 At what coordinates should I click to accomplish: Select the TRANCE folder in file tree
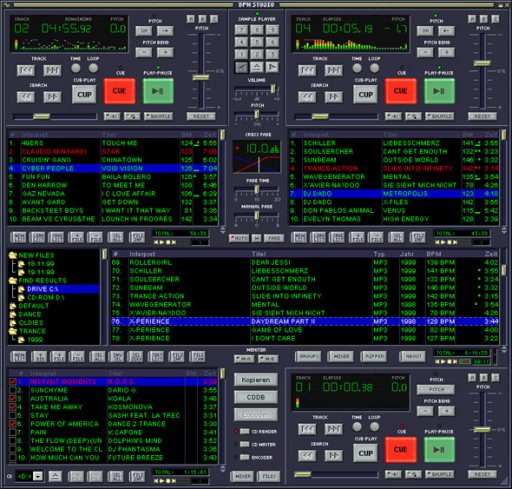(x=32, y=331)
